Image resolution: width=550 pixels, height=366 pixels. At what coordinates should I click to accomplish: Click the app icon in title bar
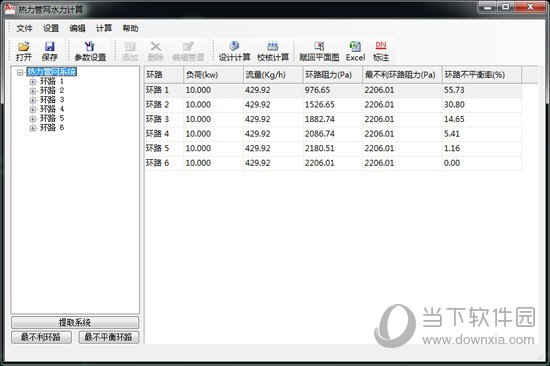point(9,9)
